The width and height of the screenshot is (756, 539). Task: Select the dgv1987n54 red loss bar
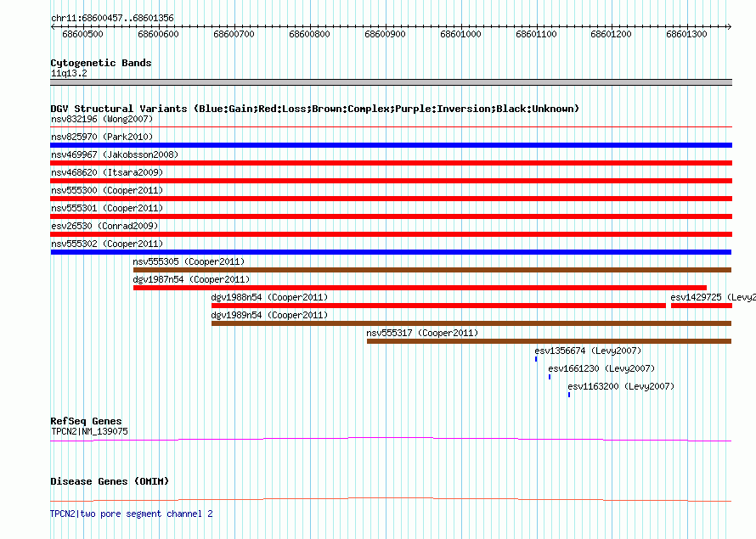[420, 288]
